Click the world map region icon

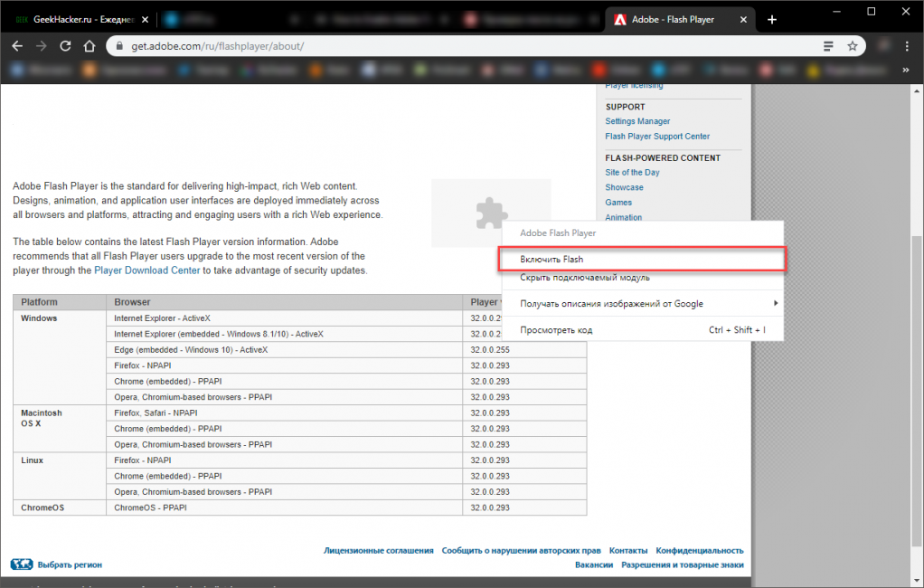click(21, 564)
